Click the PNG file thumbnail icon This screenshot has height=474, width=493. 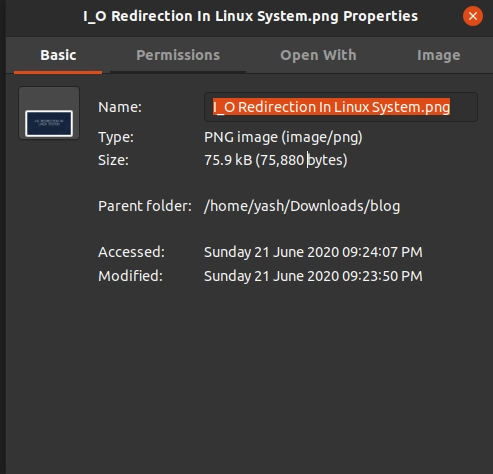[x=49, y=113]
